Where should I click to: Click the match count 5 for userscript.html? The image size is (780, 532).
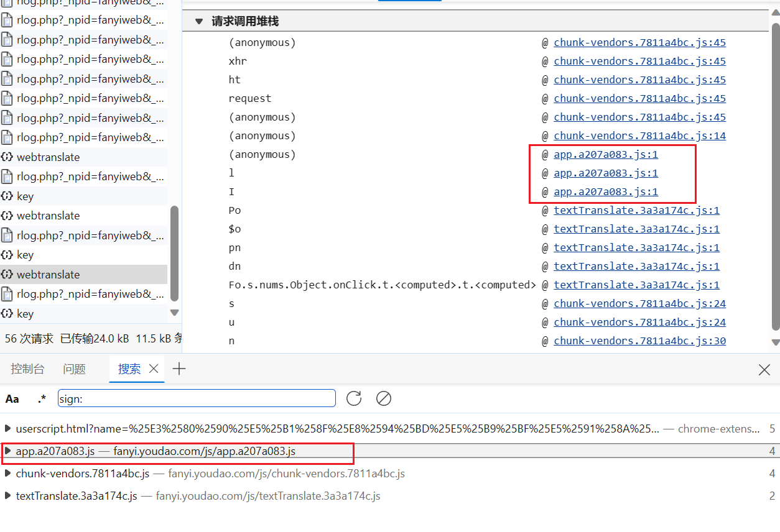coord(772,429)
